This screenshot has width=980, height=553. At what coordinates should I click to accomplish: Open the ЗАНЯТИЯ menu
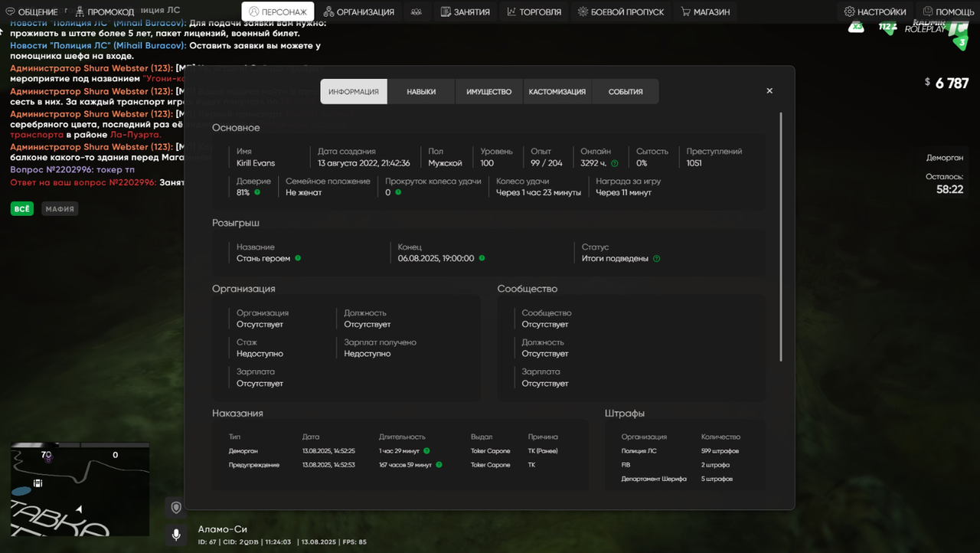(465, 11)
